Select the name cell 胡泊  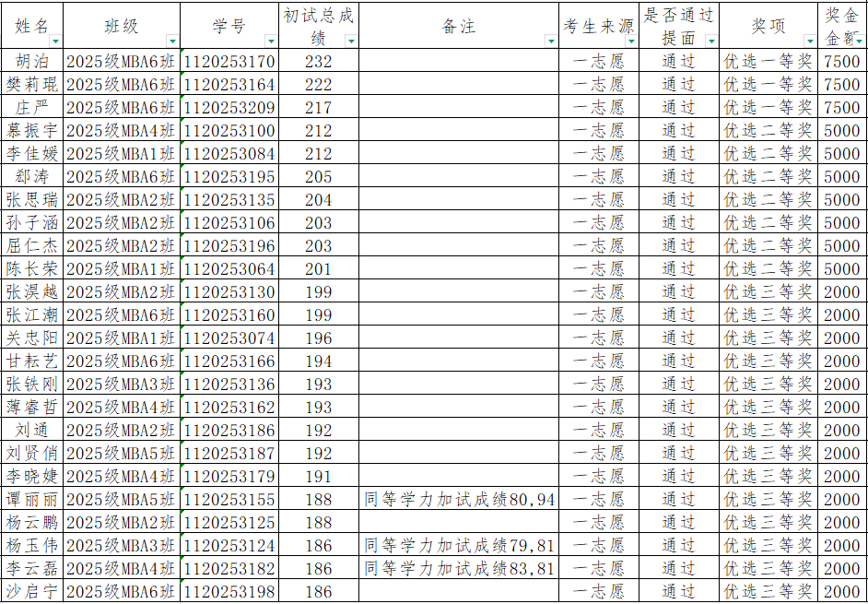pos(32,62)
